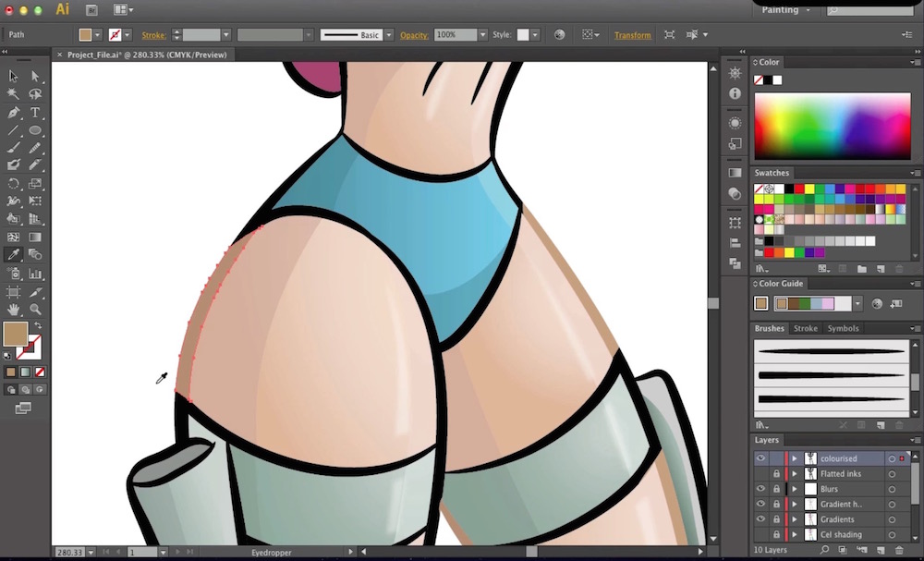Select the Eyedropper tool
Screen dimensions: 924x561
14,254
